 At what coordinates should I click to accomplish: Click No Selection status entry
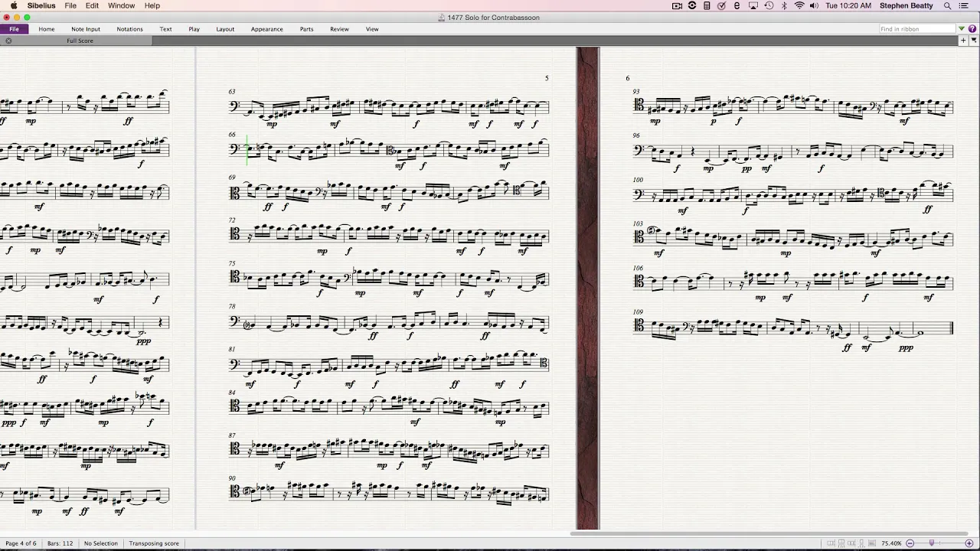click(x=101, y=543)
